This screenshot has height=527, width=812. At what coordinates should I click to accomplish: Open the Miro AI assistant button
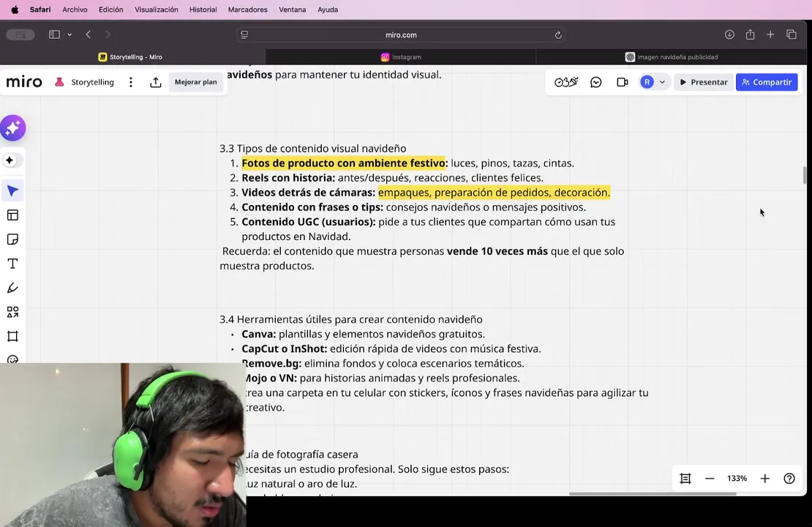coord(13,128)
